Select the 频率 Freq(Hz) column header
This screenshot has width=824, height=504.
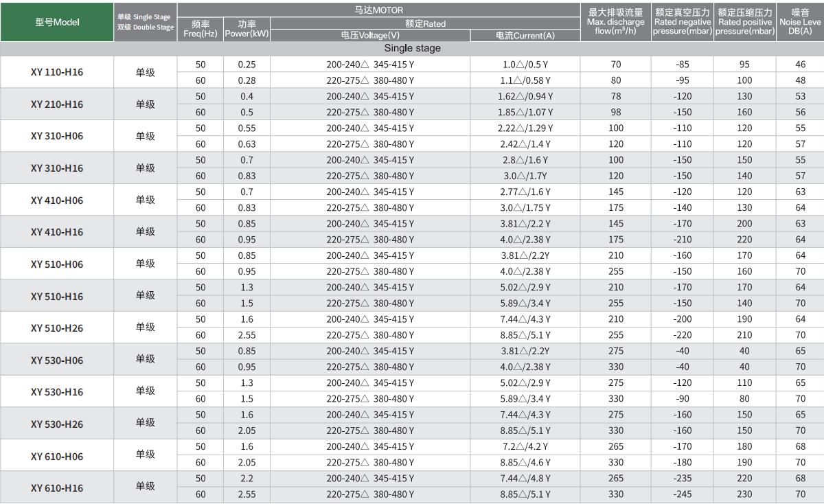pyautogui.click(x=201, y=29)
